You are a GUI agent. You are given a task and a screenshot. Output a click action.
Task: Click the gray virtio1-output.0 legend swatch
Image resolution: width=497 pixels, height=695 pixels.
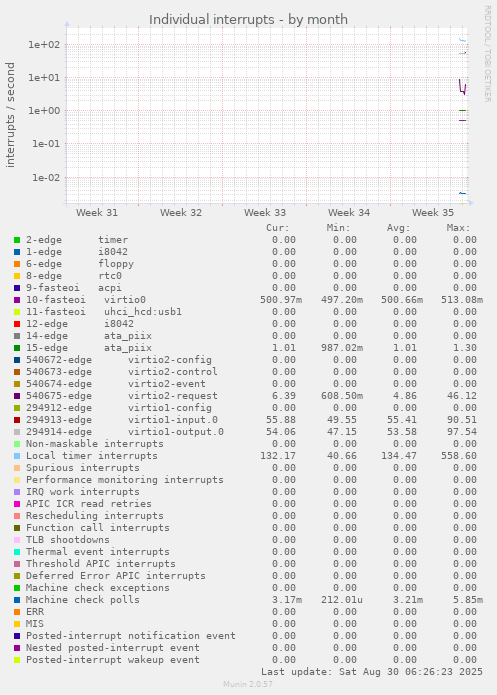coord(17,432)
